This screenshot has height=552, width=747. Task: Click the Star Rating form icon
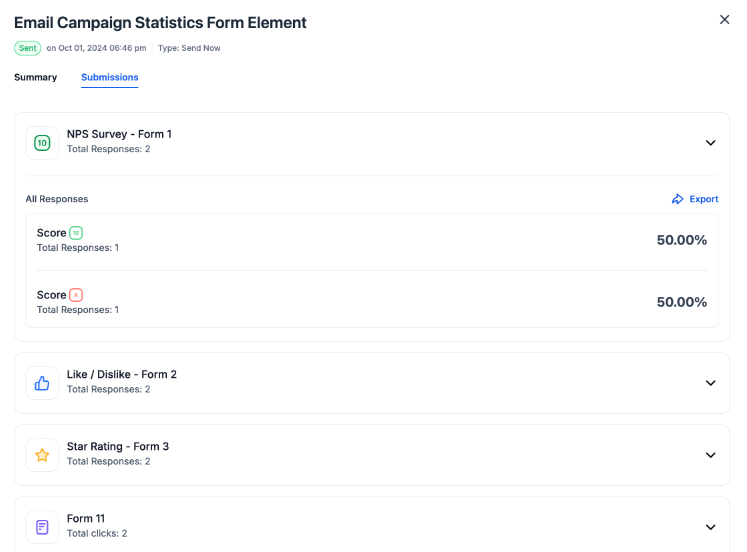pyautogui.click(x=42, y=455)
